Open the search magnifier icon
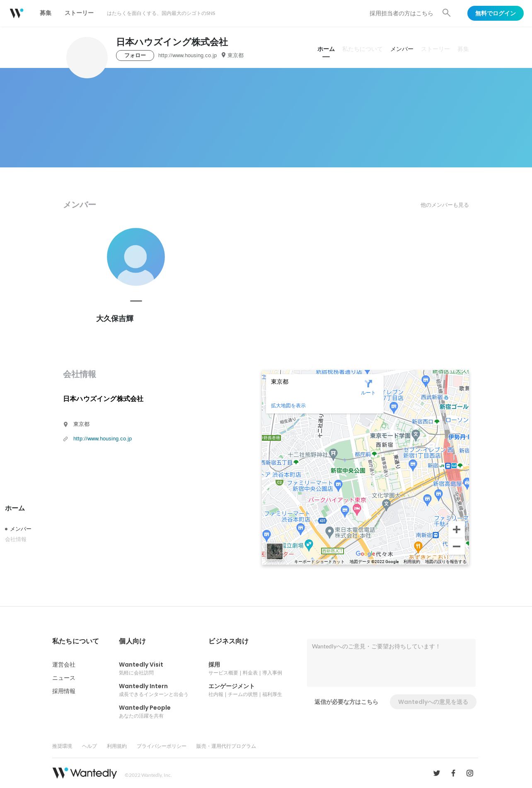Viewport: 532px width, 788px height. click(x=446, y=13)
